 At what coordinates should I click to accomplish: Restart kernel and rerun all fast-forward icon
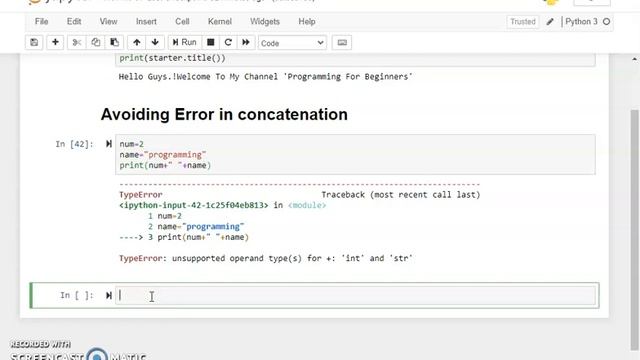246,42
